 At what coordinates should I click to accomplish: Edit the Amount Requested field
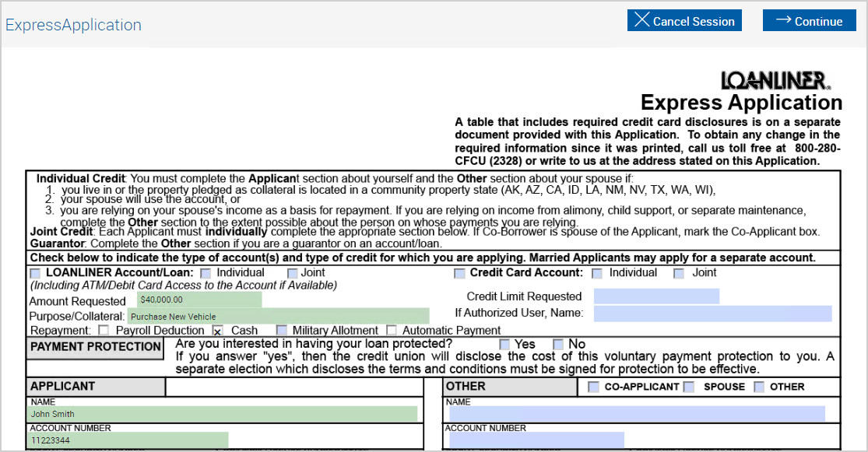(x=199, y=300)
